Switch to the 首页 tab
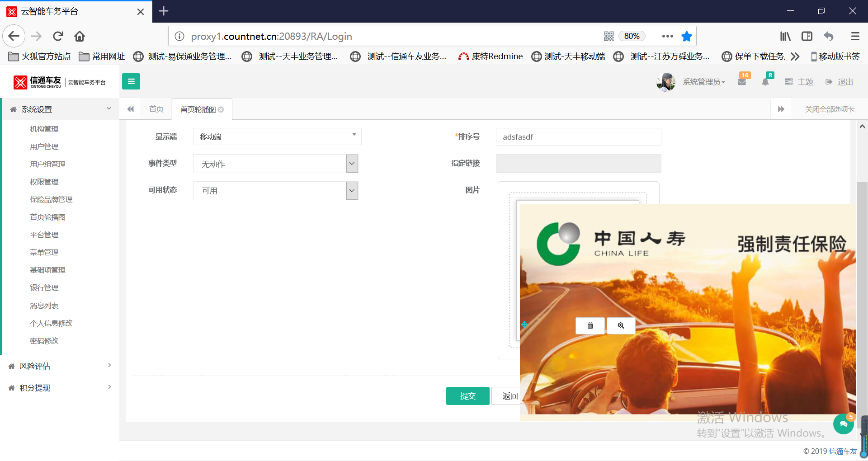This screenshot has width=868, height=461. 156,109
